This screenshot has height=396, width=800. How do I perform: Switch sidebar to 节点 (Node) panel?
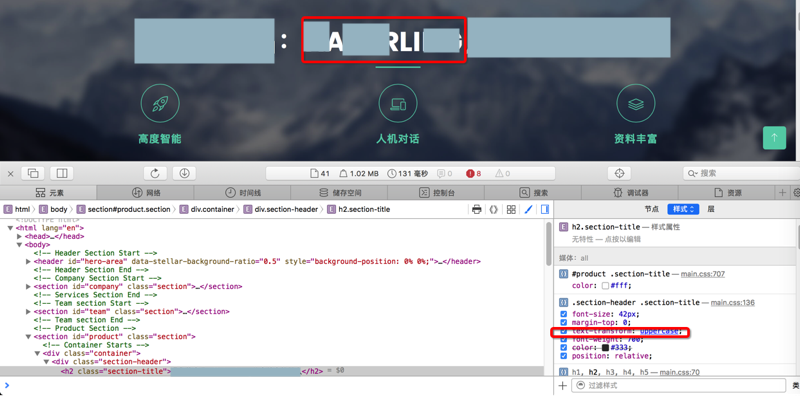[652, 209]
